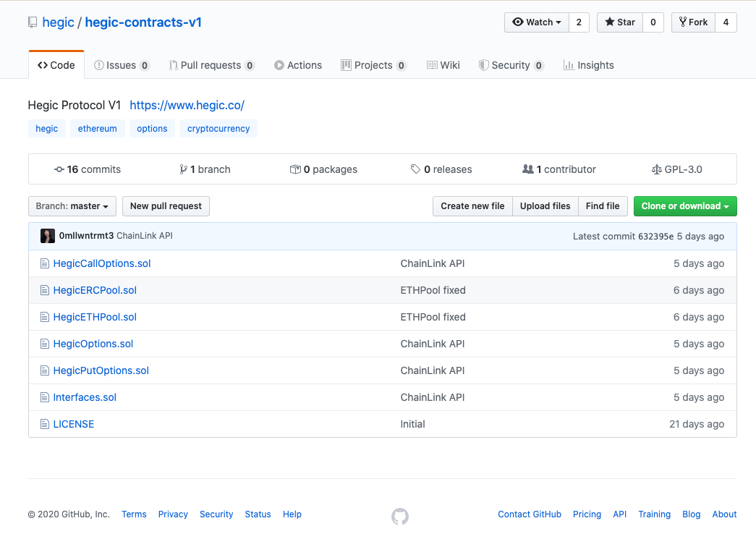Open the hegic owner link
The height and width of the screenshot is (547, 756).
coord(59,22)
